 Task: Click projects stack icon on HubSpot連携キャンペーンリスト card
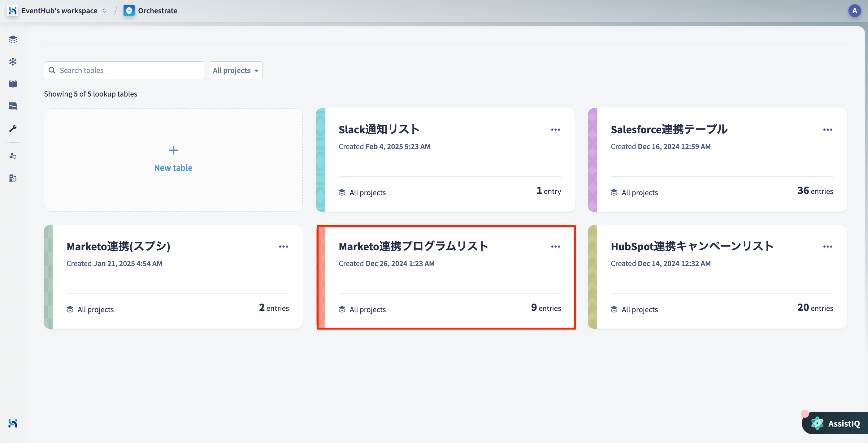click(x=614, y=309)
